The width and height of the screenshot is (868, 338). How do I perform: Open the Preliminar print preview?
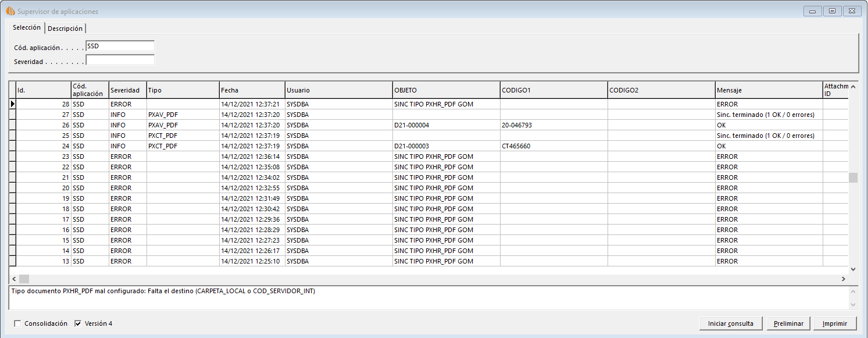(x=788, y=323)
